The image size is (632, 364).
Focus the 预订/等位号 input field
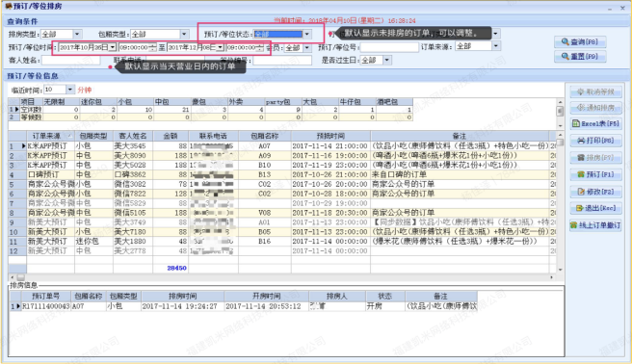click(389, 47)
